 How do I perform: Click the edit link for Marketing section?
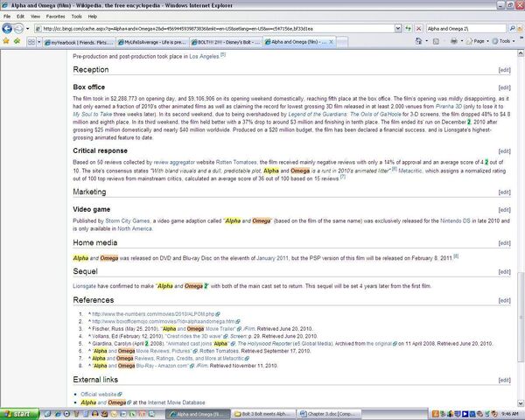coord(504,192)
